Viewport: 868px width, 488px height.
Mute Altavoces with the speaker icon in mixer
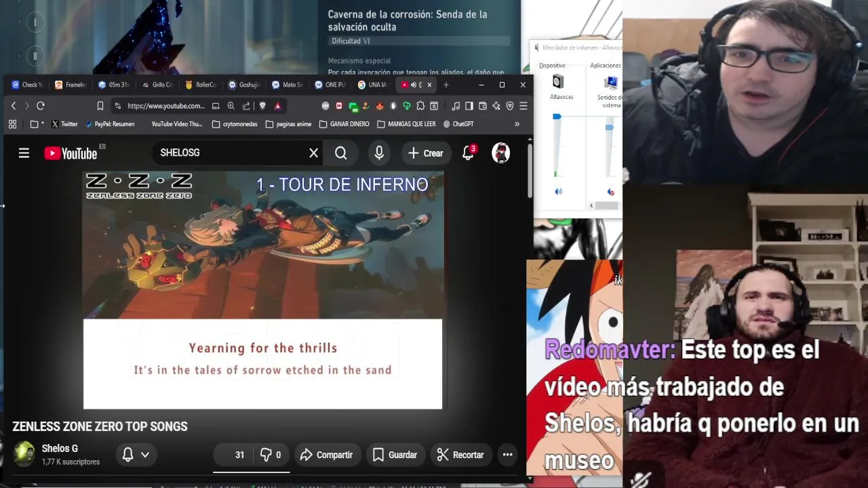[x=558, y=192]
